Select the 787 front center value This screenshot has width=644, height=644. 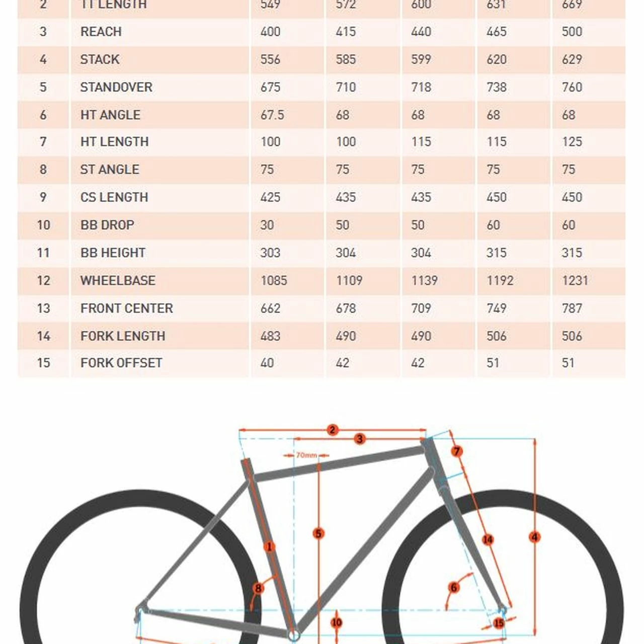[572, 308]
